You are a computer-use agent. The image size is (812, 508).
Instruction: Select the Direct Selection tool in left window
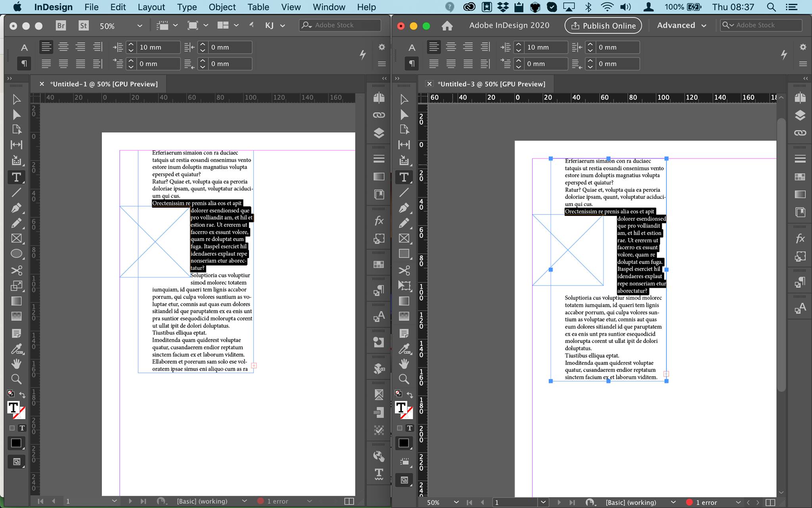(x=16, y=115)
